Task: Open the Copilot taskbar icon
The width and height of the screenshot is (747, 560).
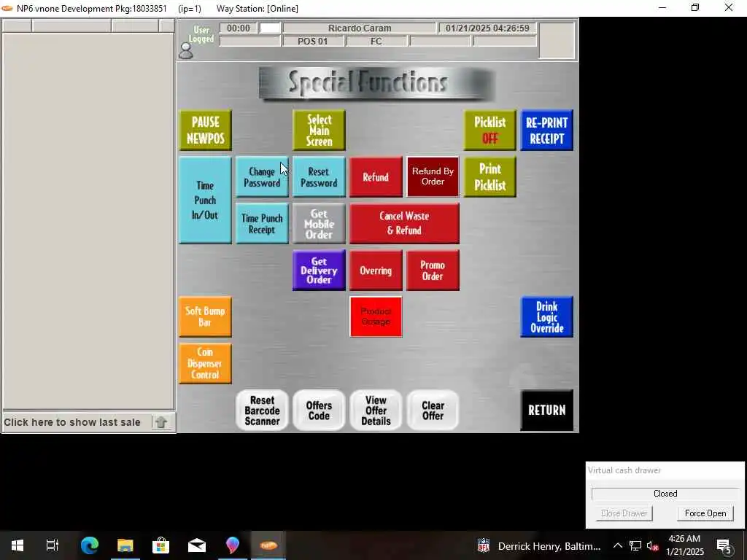Action: pyautogui.click(x=233, y=545)
